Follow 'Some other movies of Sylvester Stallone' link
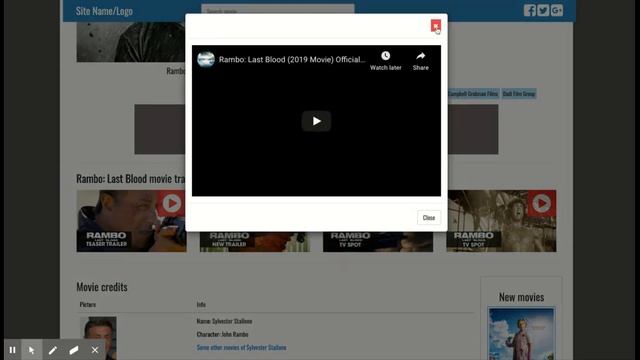 click(x=241, y=347)
